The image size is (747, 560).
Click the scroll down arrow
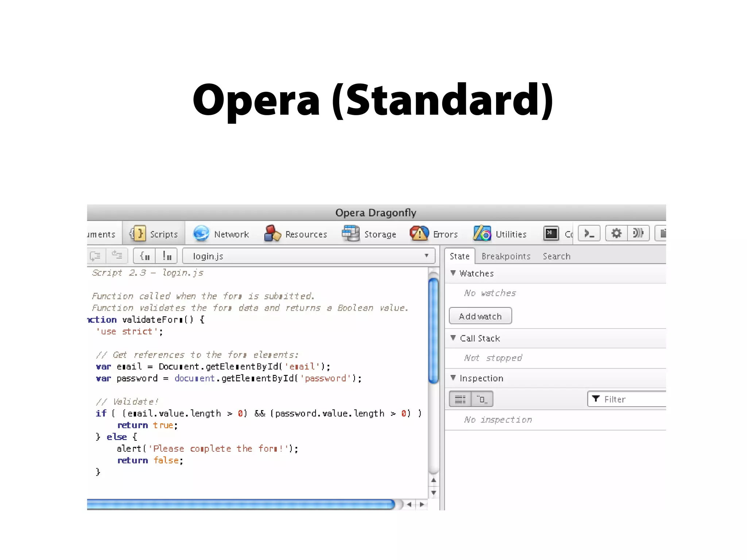(x=433, y=493)
